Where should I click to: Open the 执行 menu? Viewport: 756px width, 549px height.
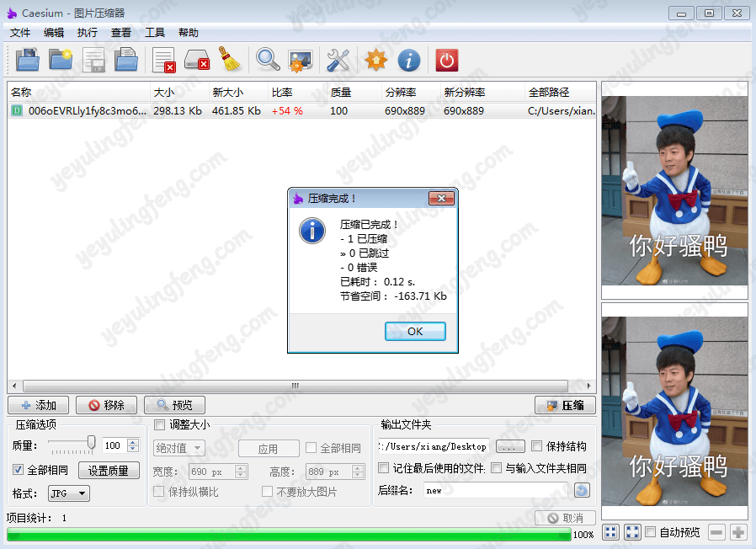click(88, 32)
